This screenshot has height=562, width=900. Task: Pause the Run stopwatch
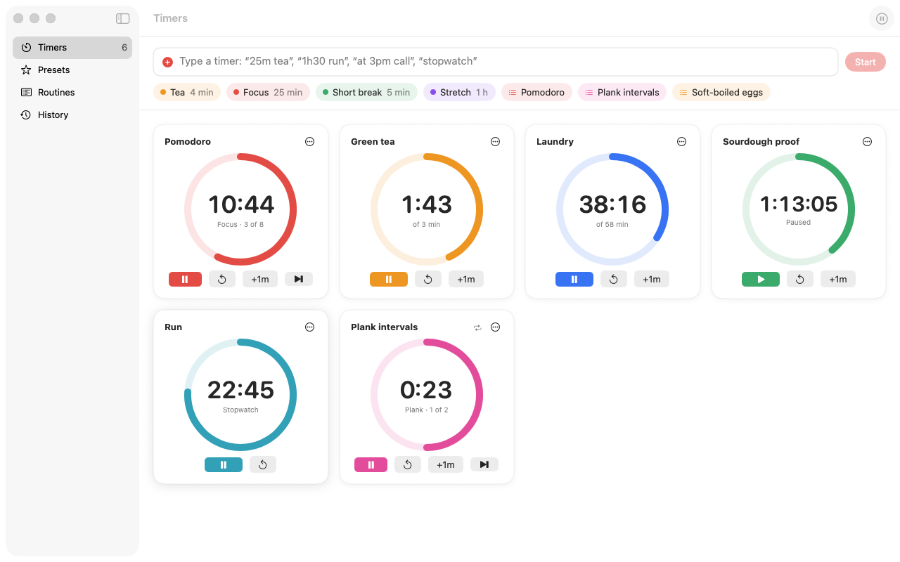coord(223,465)
